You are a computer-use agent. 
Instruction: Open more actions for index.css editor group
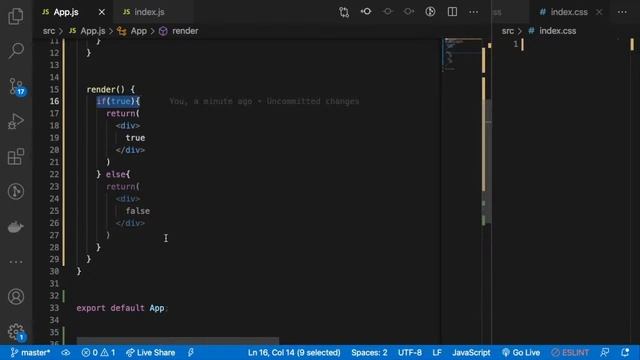(622, 12)
